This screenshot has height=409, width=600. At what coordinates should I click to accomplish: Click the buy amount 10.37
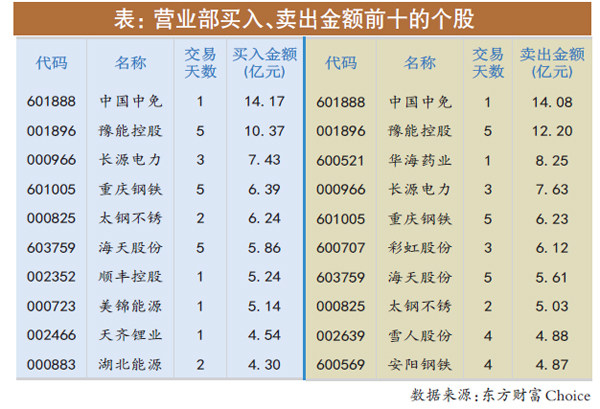[x=259, y=128]
